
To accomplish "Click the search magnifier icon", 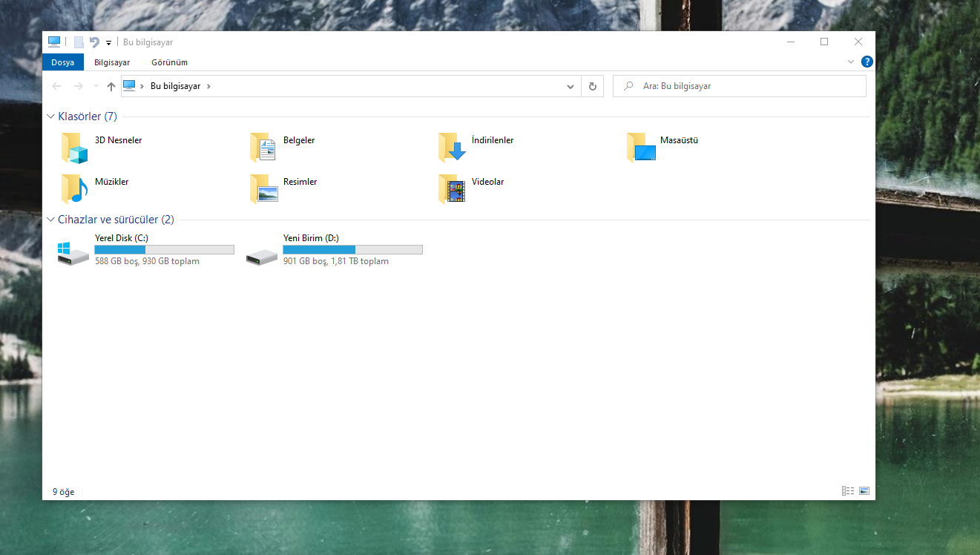I will (629, 86).
